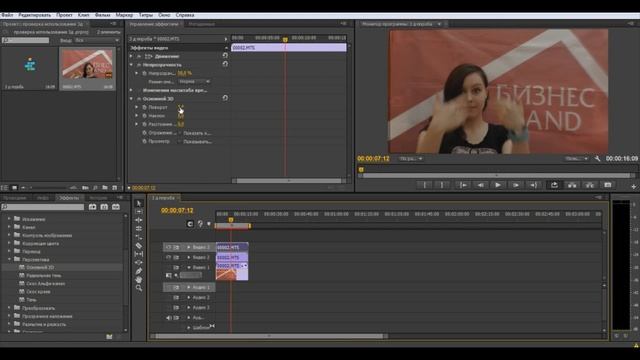
Task: Go to In point in Program Monitor
Action: (463, 185)
